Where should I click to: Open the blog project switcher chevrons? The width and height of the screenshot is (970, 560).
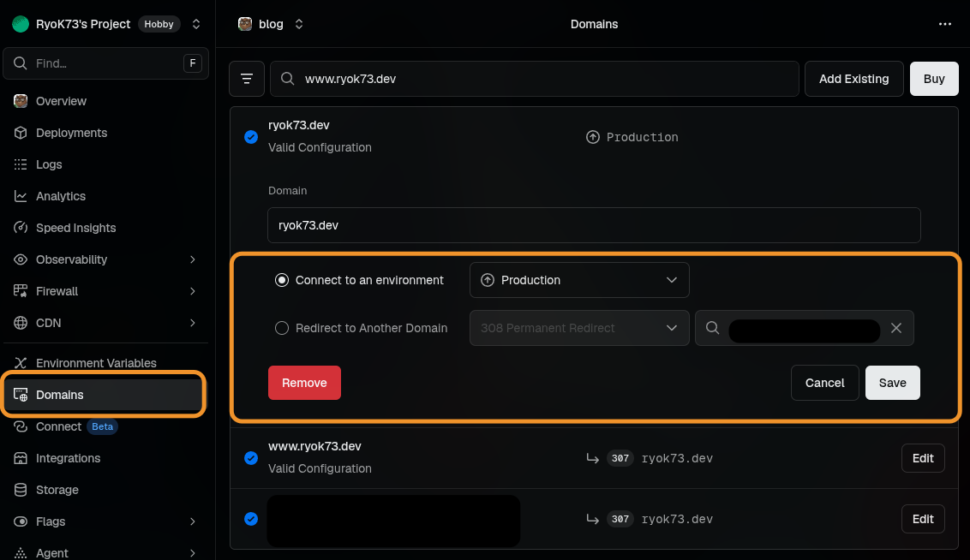pyautogui.click(x=299, y=24)
